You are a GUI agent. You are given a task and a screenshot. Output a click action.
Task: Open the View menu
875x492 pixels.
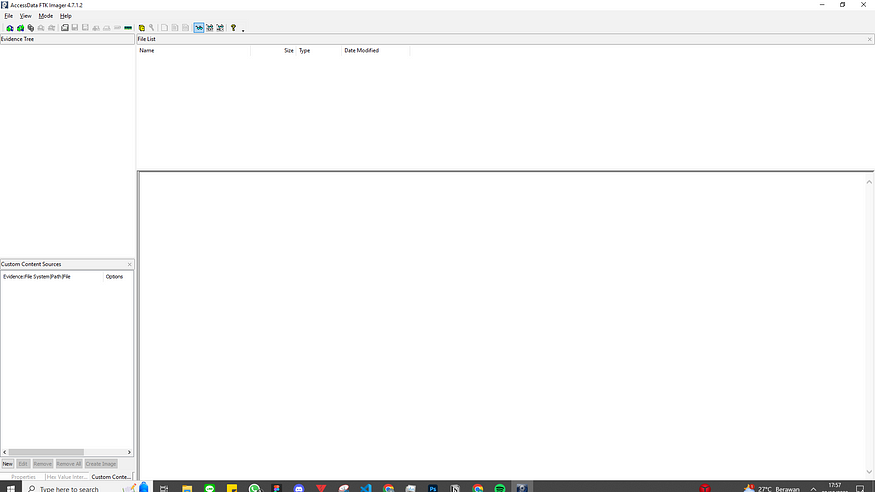pyautogui.click(x=26, y=16)
